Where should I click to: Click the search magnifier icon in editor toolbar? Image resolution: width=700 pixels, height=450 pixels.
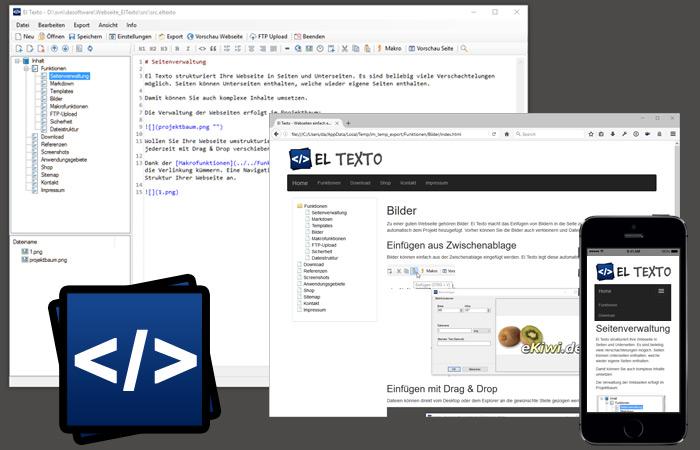464,48
